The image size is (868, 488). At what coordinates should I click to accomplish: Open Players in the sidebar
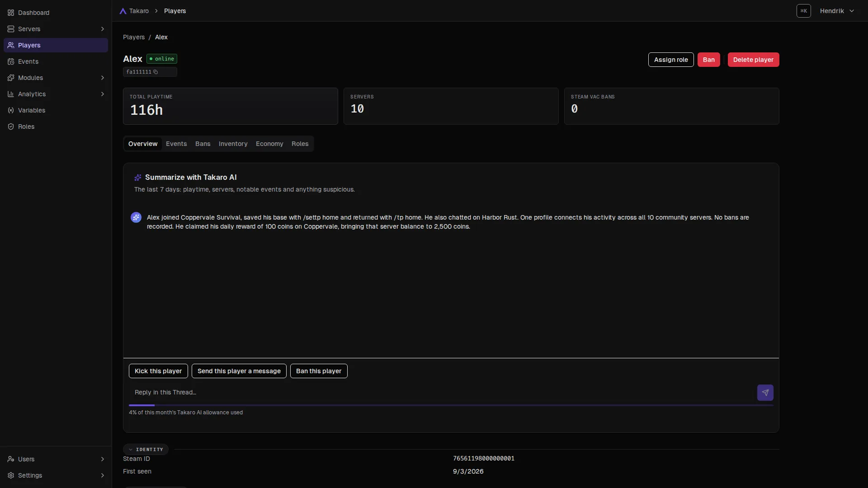tap(56, 45)
